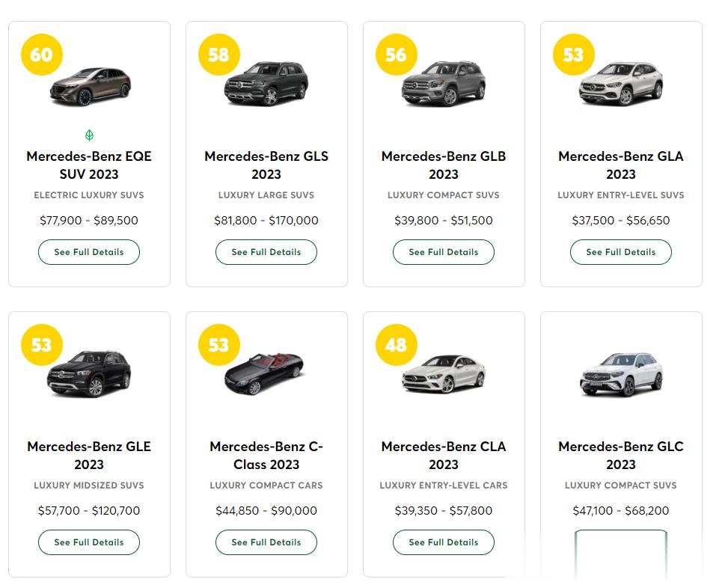Open the EQE SUV car image
This screenshot has width=728, height=582.
point(91,86)
